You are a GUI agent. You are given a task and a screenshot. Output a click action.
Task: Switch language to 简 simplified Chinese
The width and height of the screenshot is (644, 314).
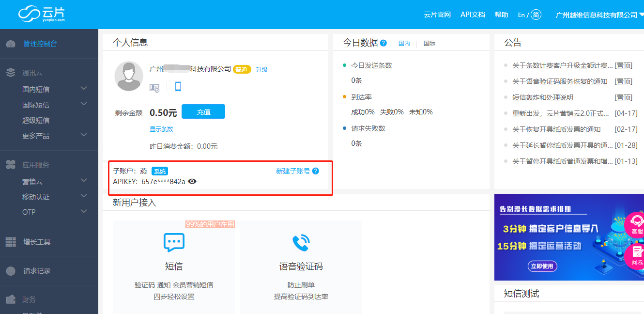(536, 15)
